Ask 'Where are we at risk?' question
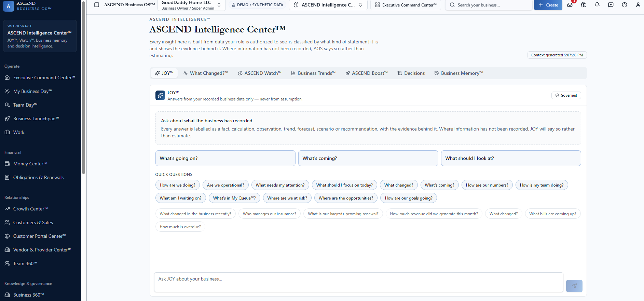This screenshot has height=301, width=644. pyautogui.click(x=287, y=198)
